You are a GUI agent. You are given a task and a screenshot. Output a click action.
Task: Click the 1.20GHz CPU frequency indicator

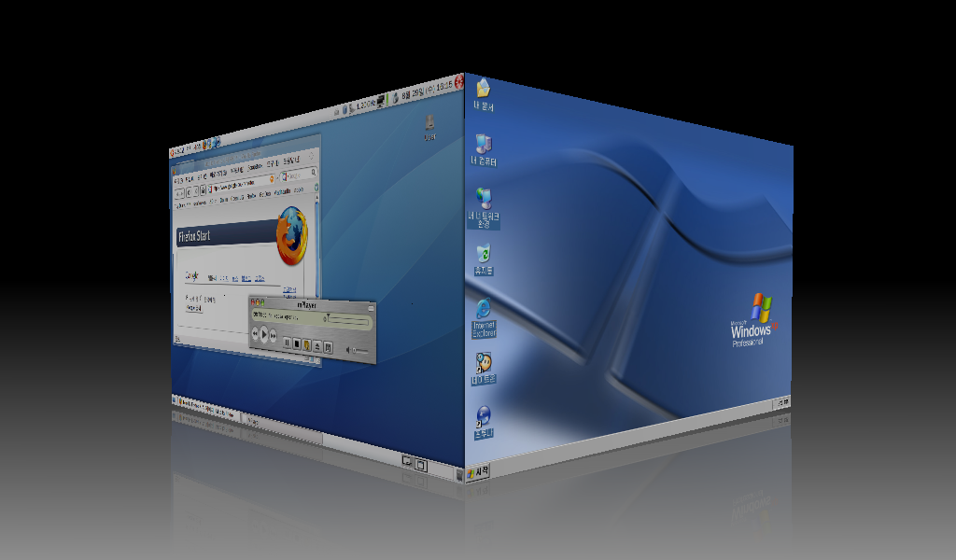[365, 105]
